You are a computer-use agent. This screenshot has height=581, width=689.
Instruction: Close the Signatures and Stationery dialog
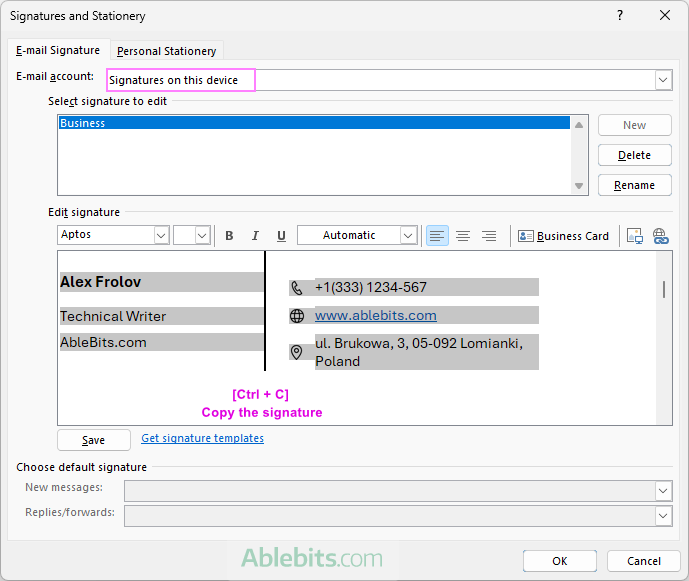tap(665, 15)
